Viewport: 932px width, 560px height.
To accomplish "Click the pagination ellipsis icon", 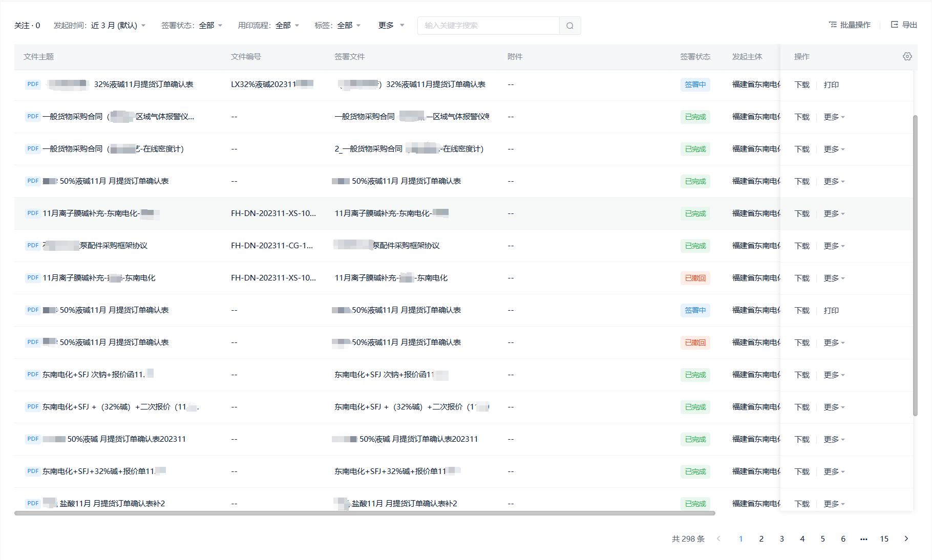I will 863,539.
